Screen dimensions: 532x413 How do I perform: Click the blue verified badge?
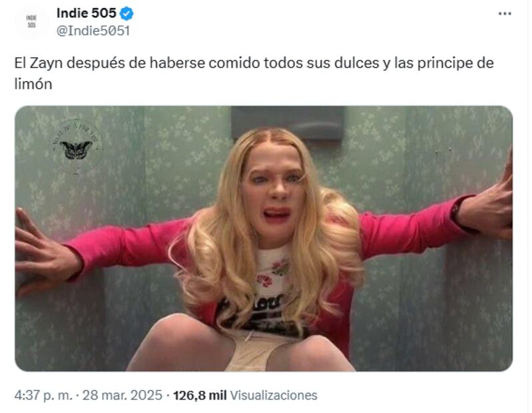(127, 14)
